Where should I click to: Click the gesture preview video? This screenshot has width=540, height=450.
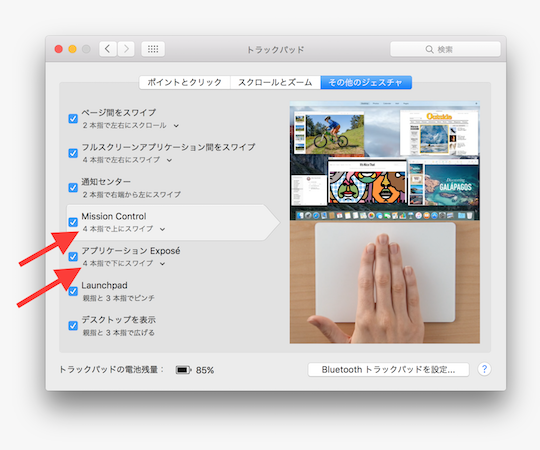coord(385,222)
